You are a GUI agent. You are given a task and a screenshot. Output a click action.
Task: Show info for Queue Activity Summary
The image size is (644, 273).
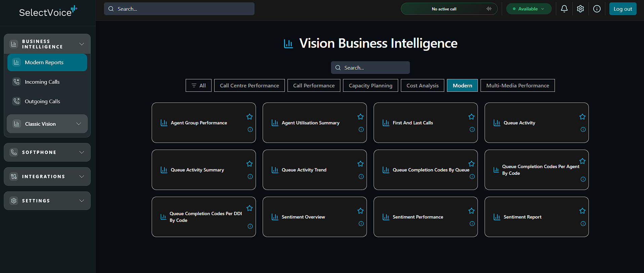point(250,177)
